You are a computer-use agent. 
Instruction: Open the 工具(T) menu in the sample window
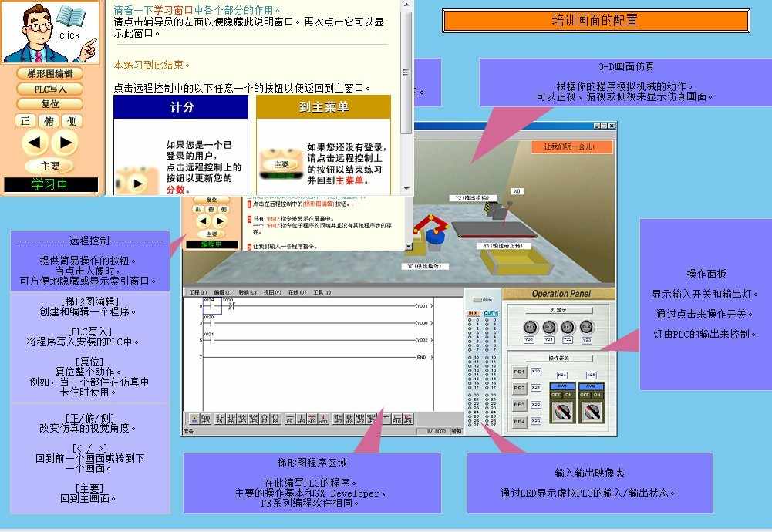click(322, 292)
